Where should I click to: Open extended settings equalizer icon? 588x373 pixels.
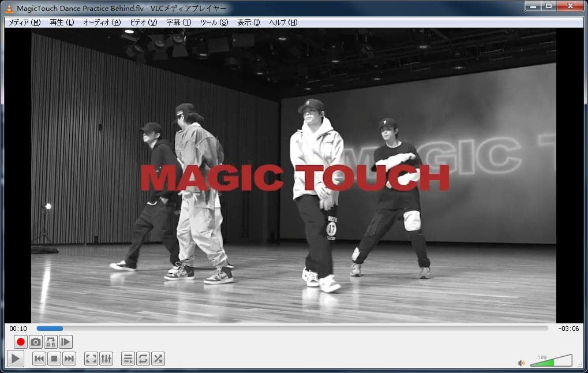click(106, 359)
